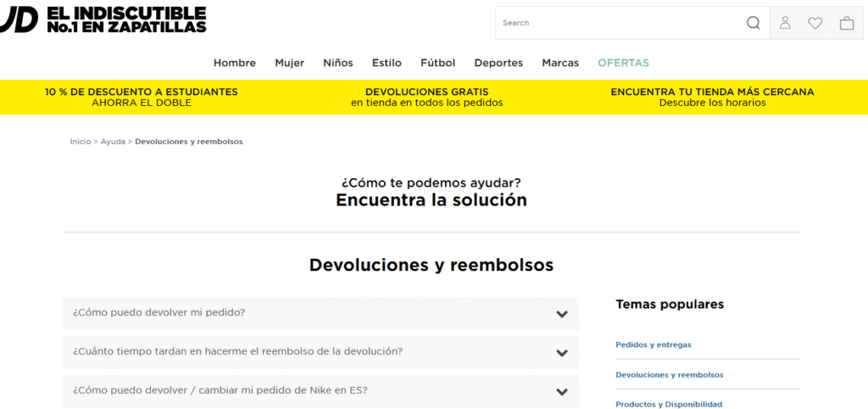
Task: Open the Hombre menu
Action: pyautogui.click(x=234, y=63)
